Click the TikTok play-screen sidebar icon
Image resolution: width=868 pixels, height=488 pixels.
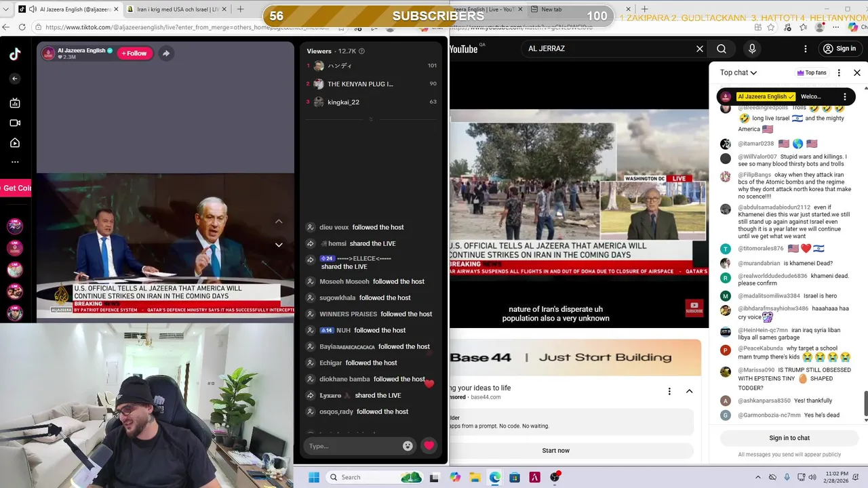tap(15, 143)
